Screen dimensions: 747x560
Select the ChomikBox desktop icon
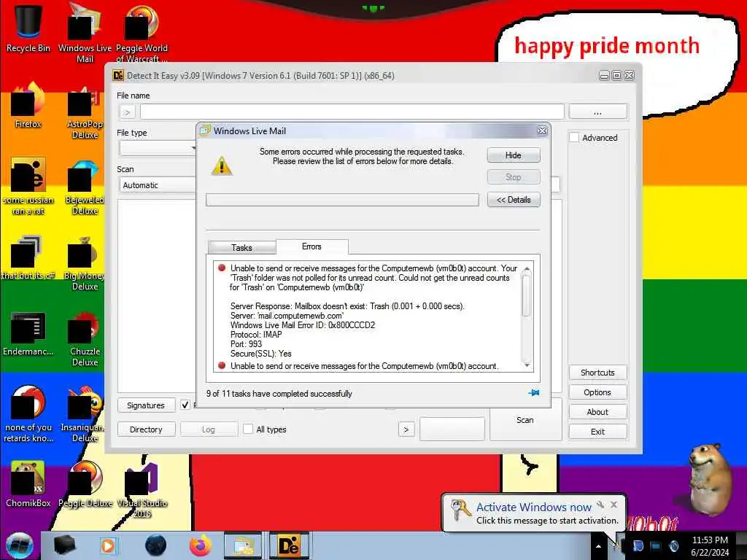tap(28, 484)
